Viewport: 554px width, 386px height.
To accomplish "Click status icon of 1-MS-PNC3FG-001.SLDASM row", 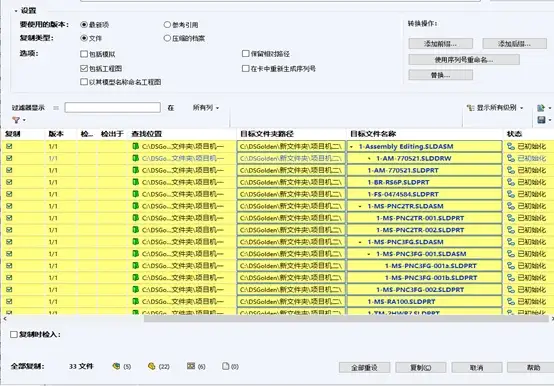I will pos(511,254).
